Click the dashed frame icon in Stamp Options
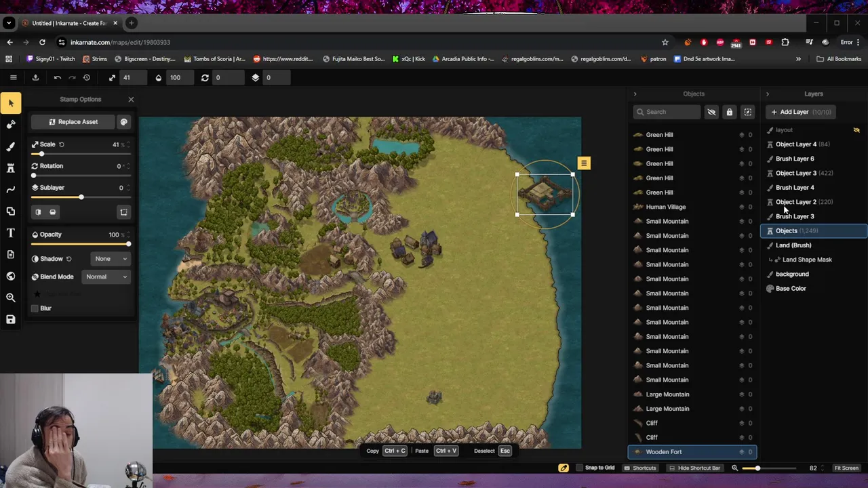 123,212
